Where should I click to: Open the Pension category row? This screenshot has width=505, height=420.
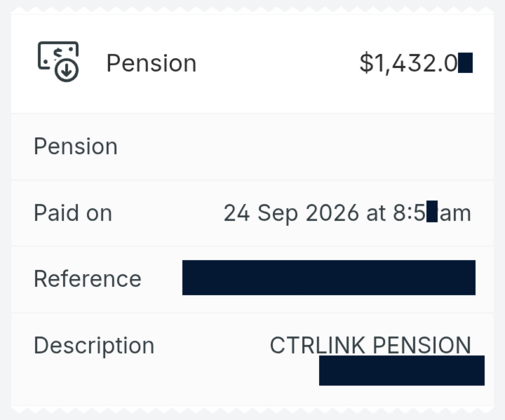[252, 147]
